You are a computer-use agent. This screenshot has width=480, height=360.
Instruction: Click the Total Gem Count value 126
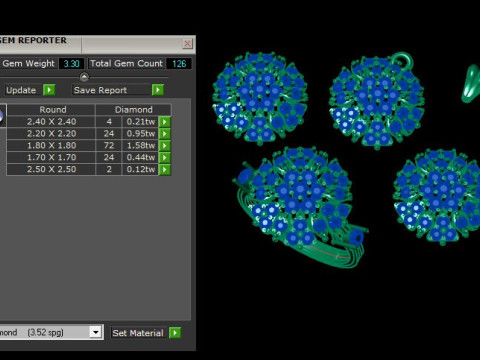[179, 63]
